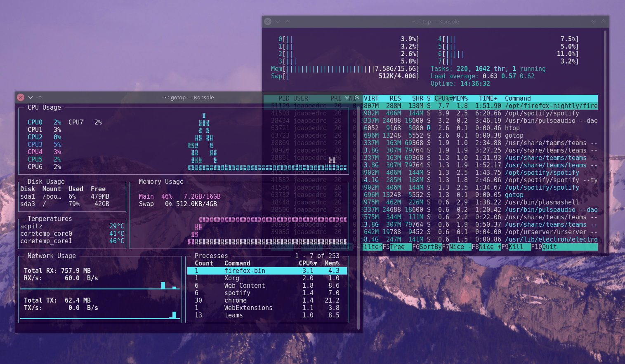Maximize the htop Konsole window

click(288, 21)
